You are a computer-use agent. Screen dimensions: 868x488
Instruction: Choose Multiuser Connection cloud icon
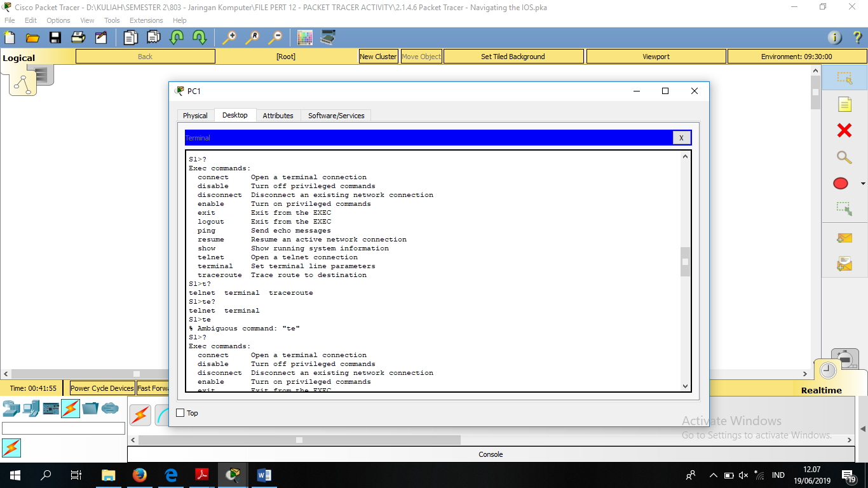click(110, 408)
